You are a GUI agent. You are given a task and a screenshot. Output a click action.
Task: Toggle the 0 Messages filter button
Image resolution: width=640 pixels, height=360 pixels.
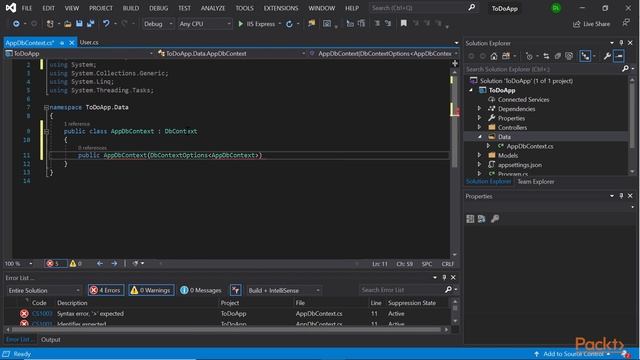click(200, 290)
